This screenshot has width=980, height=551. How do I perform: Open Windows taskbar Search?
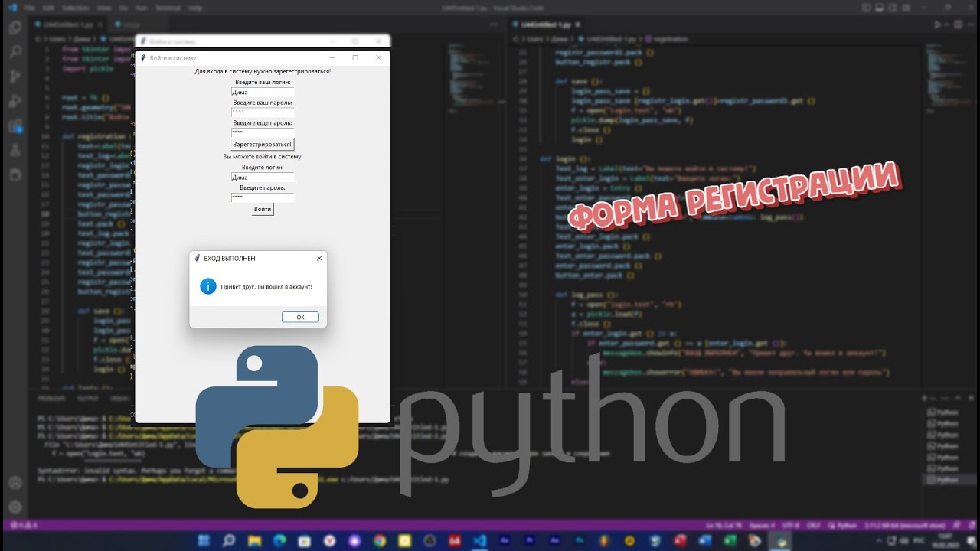click(x=228, y=540)
